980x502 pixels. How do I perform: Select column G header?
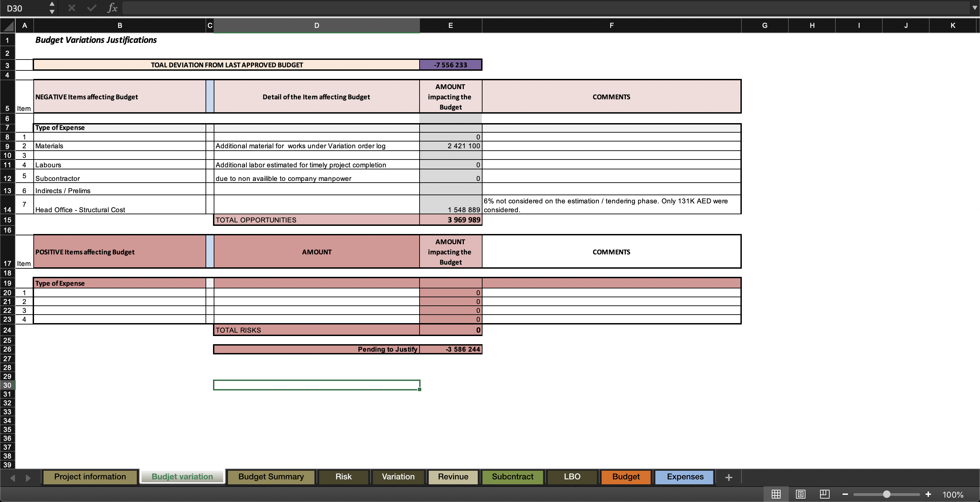(765, 26)
